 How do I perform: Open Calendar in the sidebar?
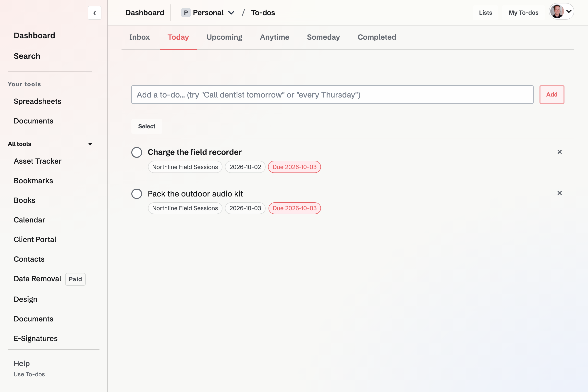click(29, 220)
